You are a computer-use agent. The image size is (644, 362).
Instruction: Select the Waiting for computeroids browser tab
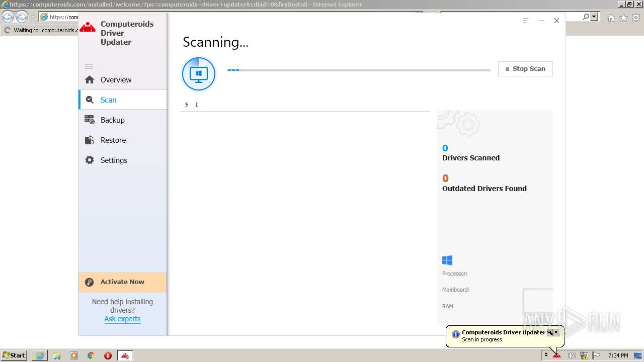click(40, 30)
